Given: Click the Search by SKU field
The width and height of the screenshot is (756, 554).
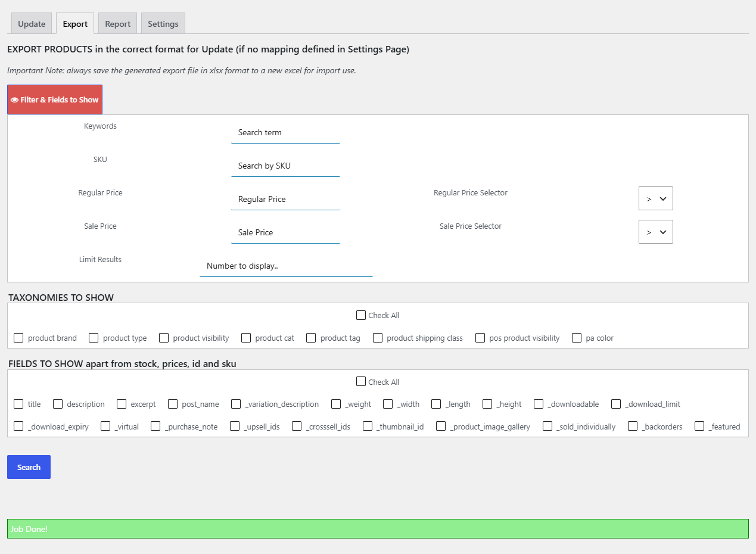Looking at the screenshot, I should [x=285, y=166].
